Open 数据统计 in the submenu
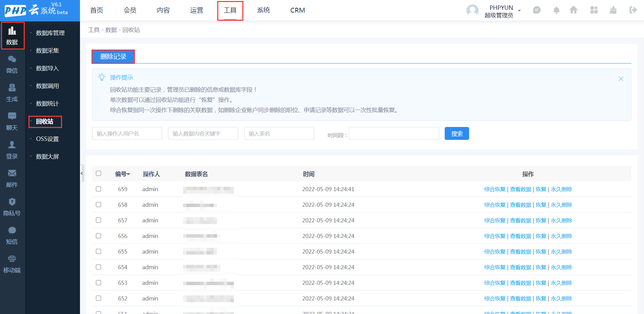 coord(47,104)
